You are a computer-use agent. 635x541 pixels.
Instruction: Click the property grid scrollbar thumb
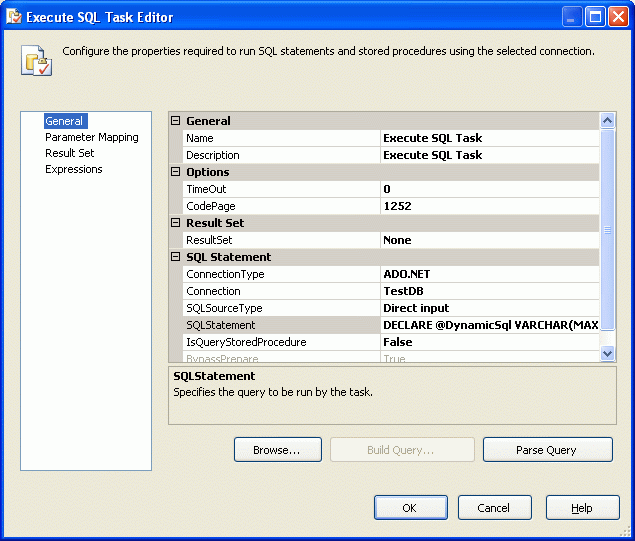pos(607,230)
